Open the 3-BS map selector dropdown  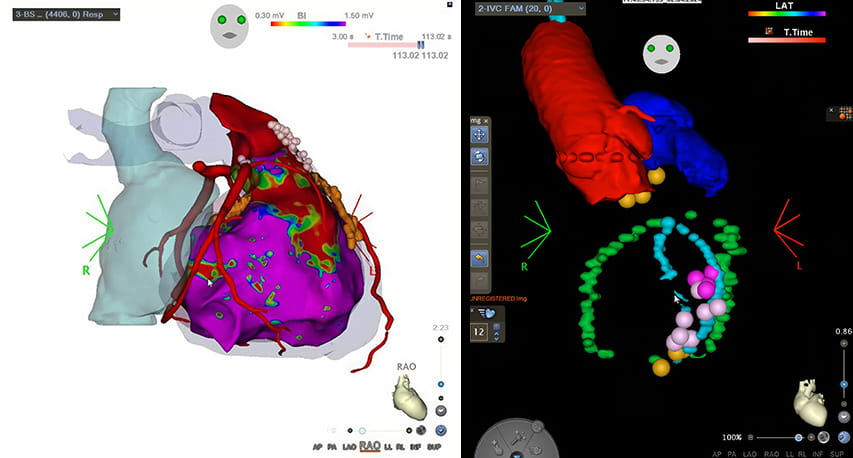pyautogui.click(x=66, y=14)
